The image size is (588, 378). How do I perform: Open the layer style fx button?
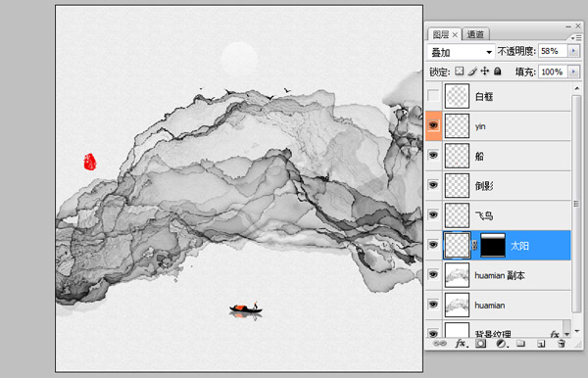tap(462, 344)
